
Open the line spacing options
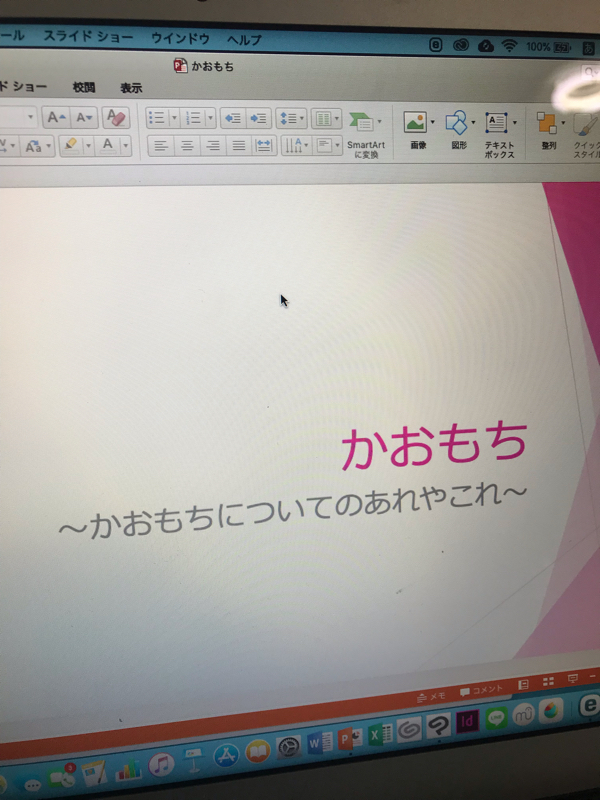291,119
